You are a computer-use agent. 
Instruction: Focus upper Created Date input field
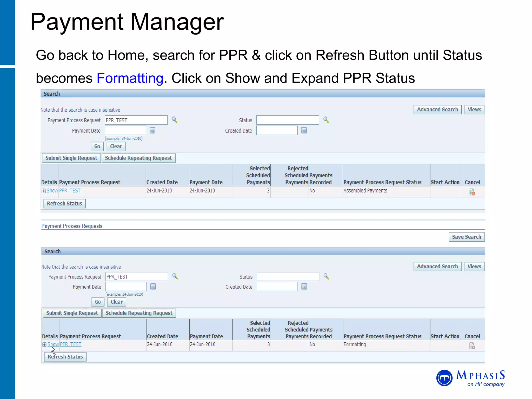tap(277, 130)
